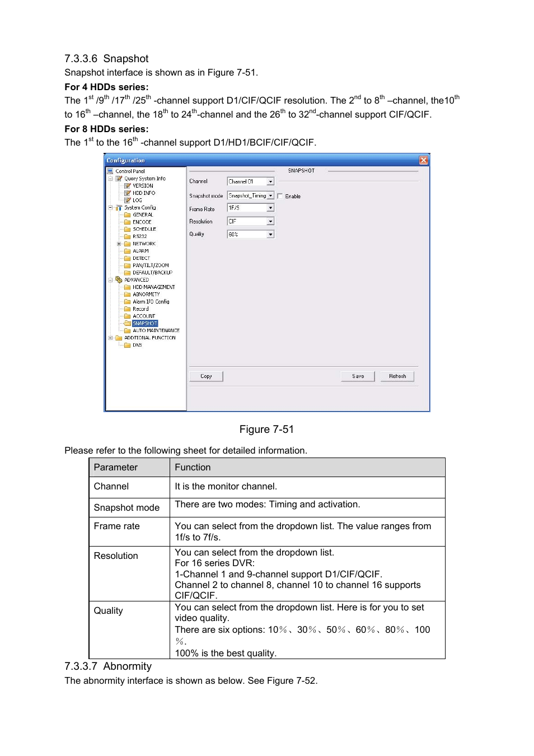Open the PAN/TILT/ZOOM folder icon
534x756 pixels.
pos(128,265)
